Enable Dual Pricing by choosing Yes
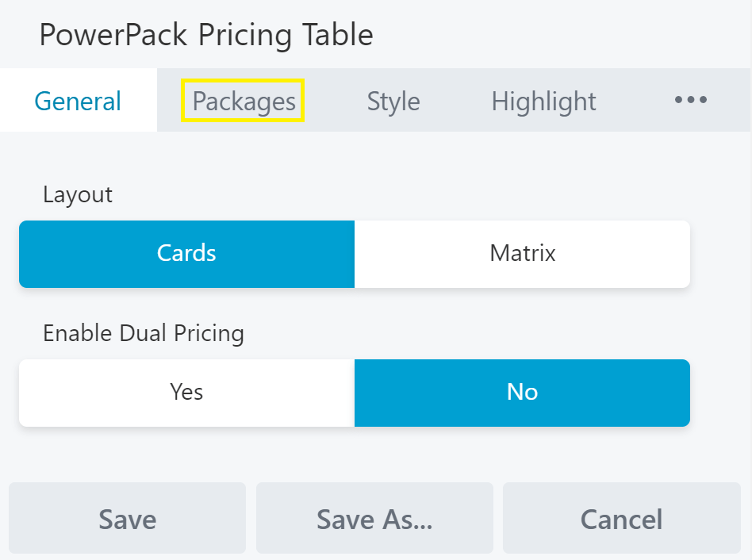This screenshot has width=752, height=560. point(186,393)
